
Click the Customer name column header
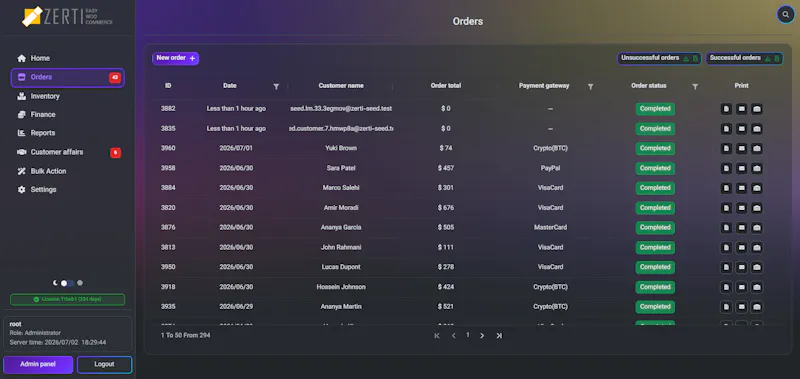341,86
